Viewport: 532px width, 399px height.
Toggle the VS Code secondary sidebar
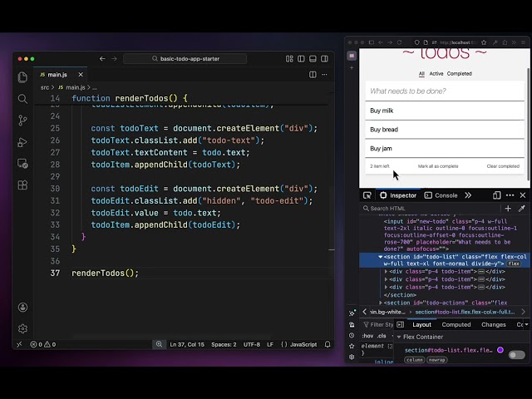point(324,59)
